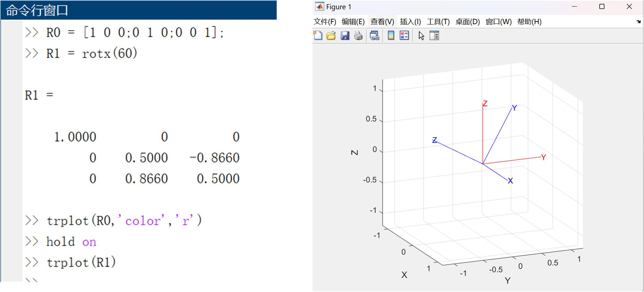This screenshot has height=292, width=644.
Task: Open the 编辑(E) menu
Action: (x=353, y=22)
